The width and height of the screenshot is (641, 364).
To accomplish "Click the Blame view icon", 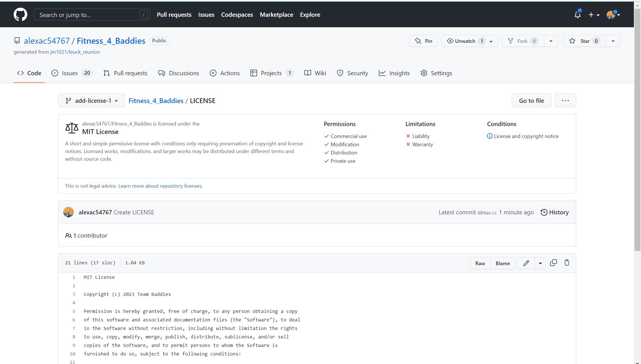I will click(503, 263).
